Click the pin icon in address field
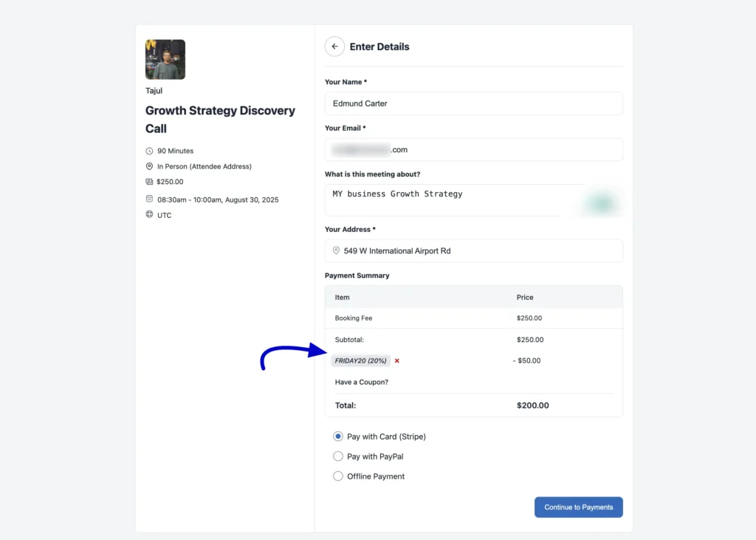Viewport: 756px width, 540px height. pos(336,250)
